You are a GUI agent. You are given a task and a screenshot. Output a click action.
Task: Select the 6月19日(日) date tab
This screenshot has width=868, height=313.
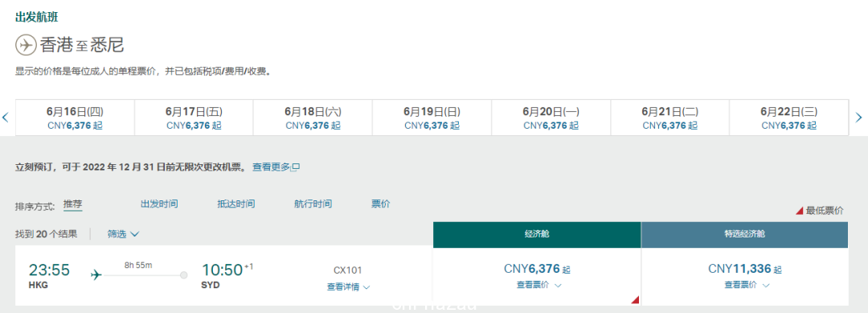(432, 117)
